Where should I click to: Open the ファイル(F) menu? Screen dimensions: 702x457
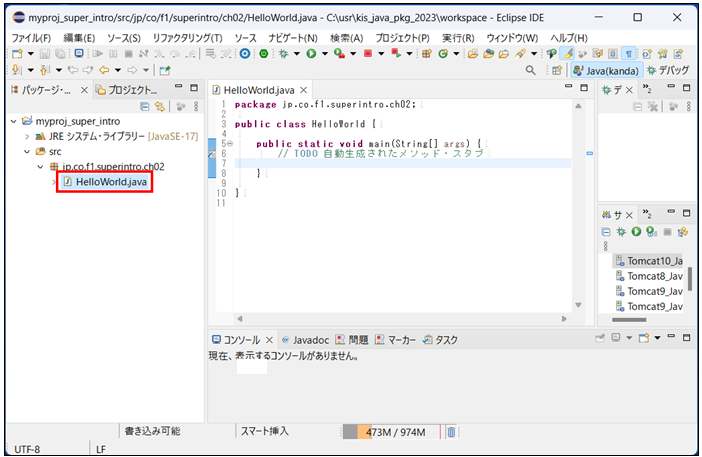coord(29,37)
